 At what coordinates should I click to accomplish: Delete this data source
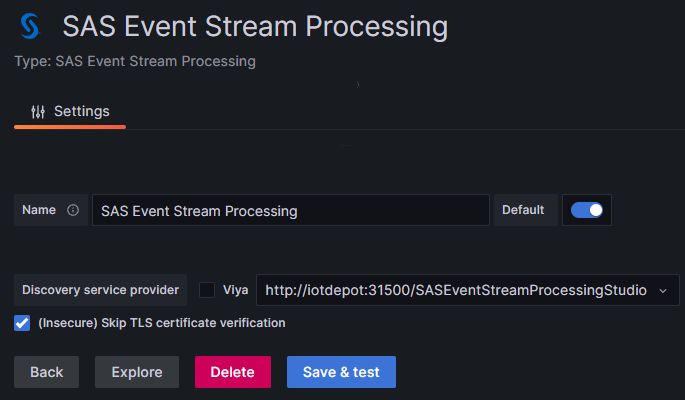pyautogui.click(x=233, y=372)
